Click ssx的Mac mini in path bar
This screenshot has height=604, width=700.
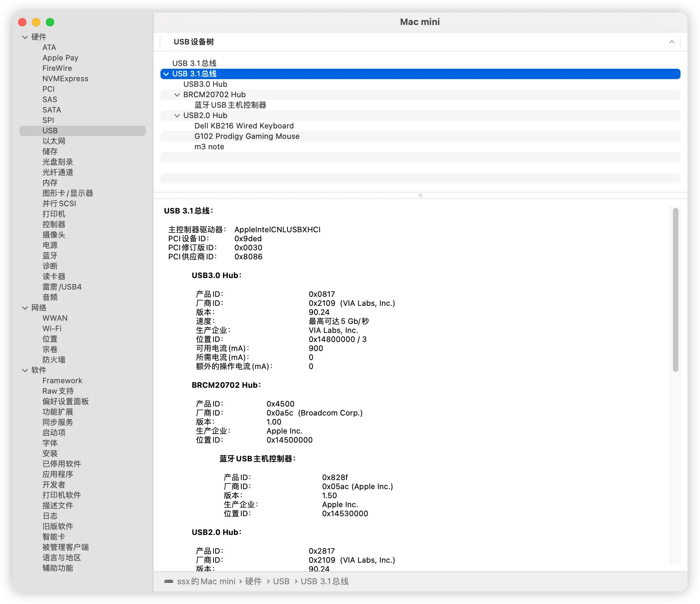click(206, 581)
